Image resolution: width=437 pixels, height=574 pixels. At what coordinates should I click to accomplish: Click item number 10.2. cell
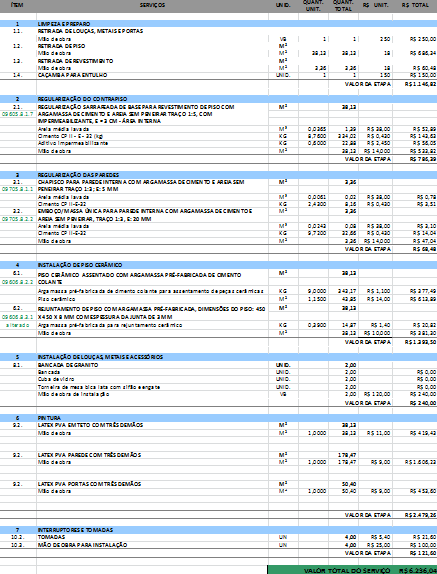pos(18,537)
